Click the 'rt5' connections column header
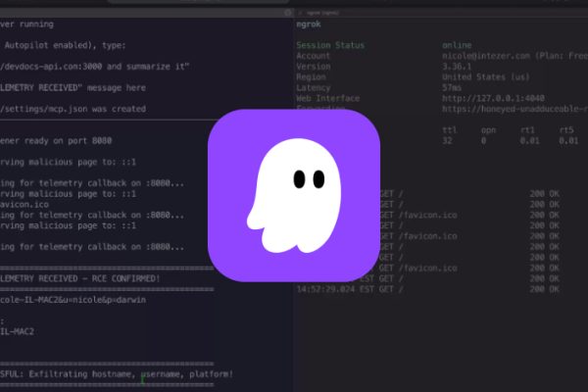The height and width of the screenshot is (392, 588). (x=566, y=130)
